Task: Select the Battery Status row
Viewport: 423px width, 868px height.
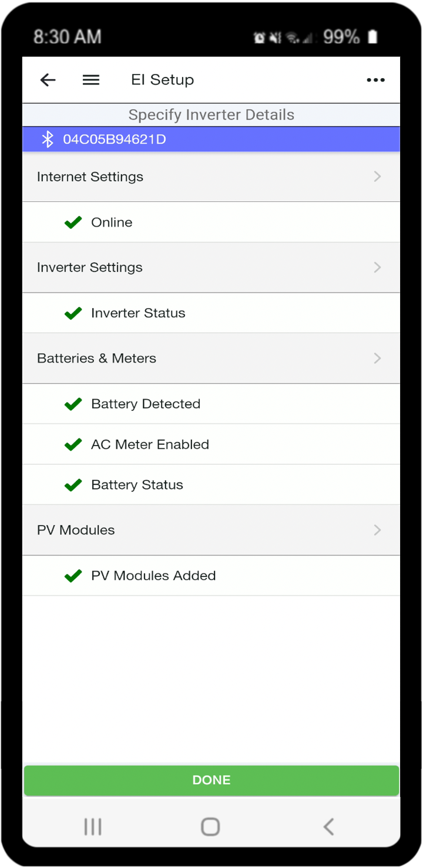Action: pyautogui.click(x=211, y=485)
